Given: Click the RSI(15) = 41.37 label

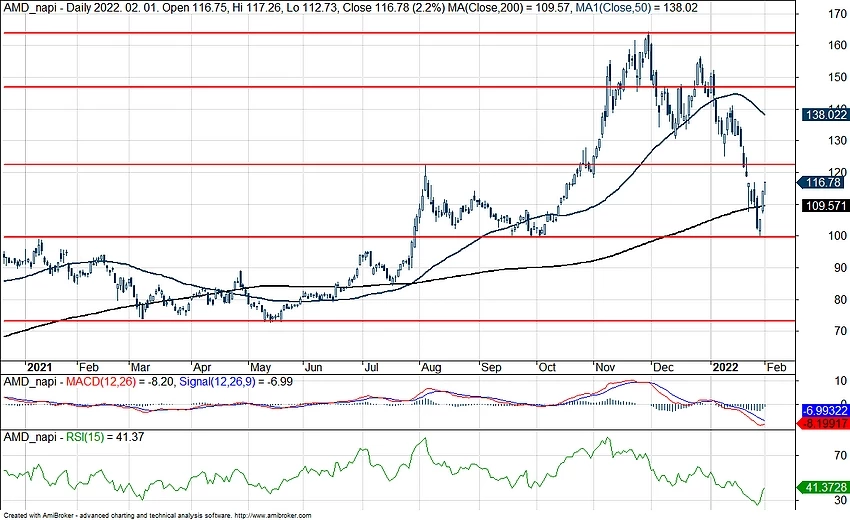Looking at the screenshot, I should pos(105,437).
